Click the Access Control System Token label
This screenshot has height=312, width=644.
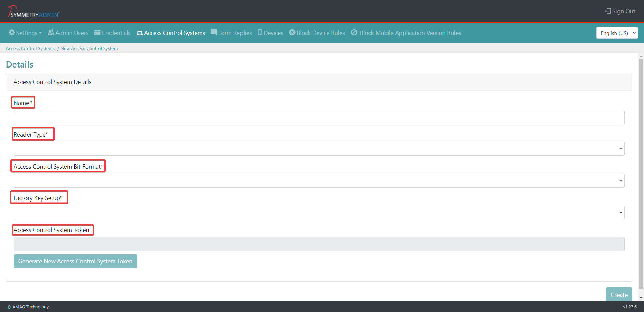click(x=51, y=230)
